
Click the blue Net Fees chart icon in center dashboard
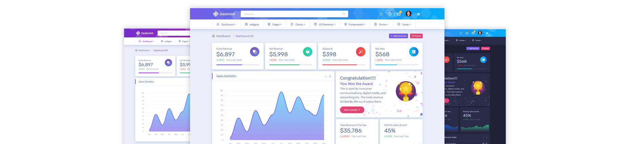pos(414,52)
